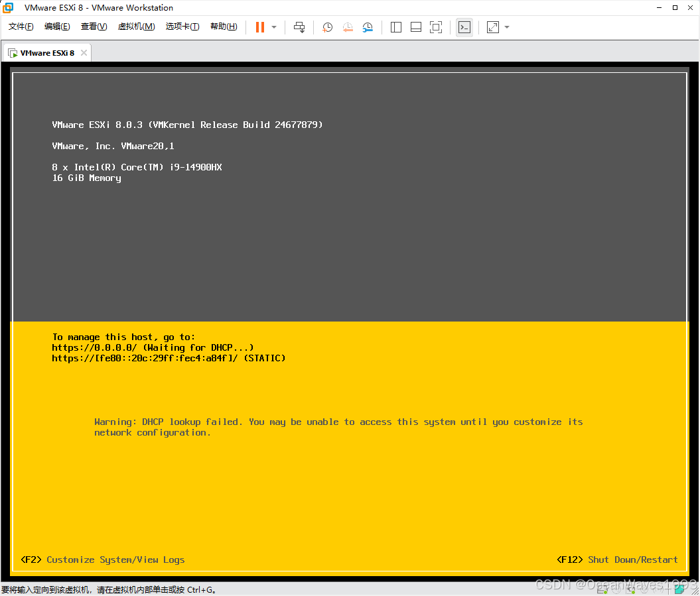Open the 帮助(H) menu

pyautogui.click(x=224, y=27)
